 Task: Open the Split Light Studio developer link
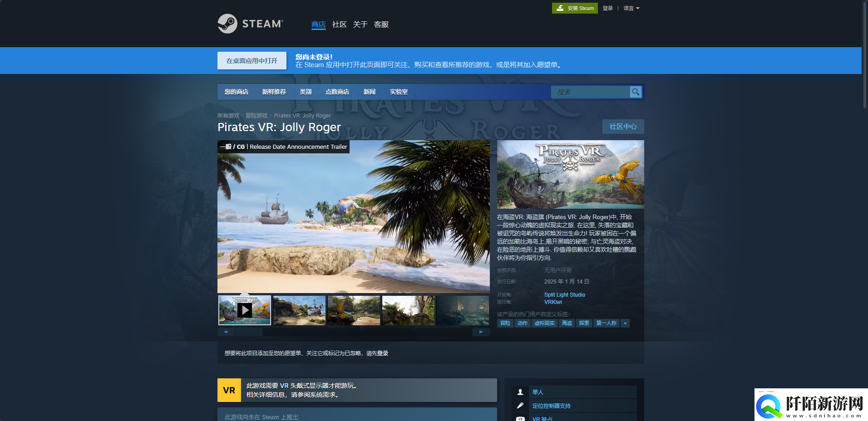pos(564,294)
